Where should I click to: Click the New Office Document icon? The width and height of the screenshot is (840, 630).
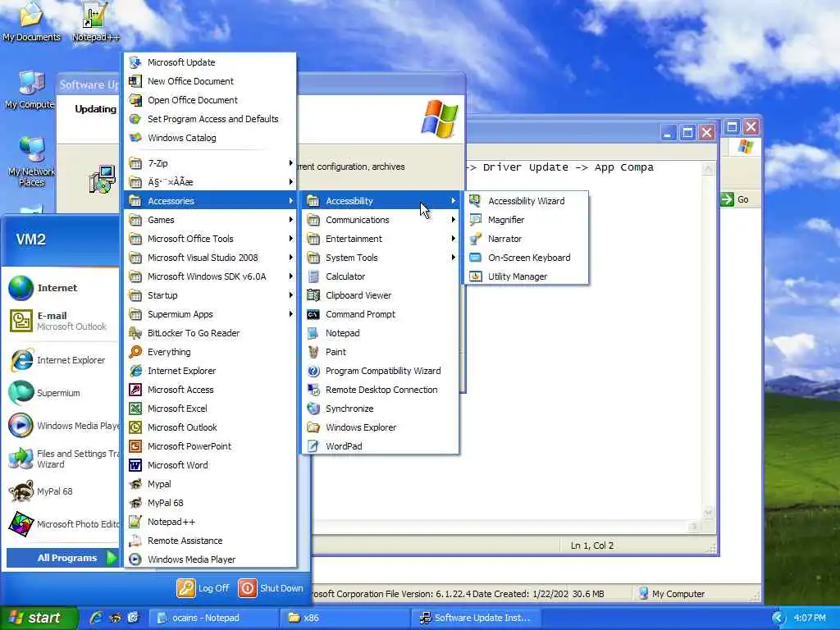click(x=135, y=81)
